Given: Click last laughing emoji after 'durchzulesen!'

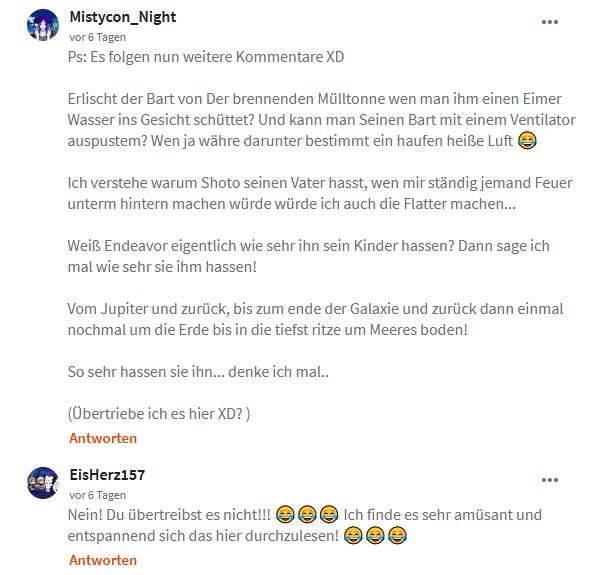Looking at the screenshot, I should coord(397,535).
